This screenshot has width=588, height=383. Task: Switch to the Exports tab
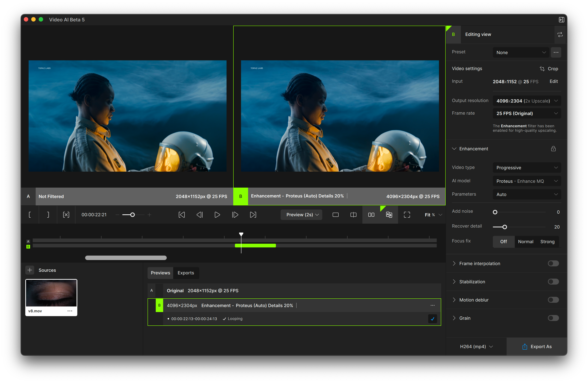pos(186,273)
